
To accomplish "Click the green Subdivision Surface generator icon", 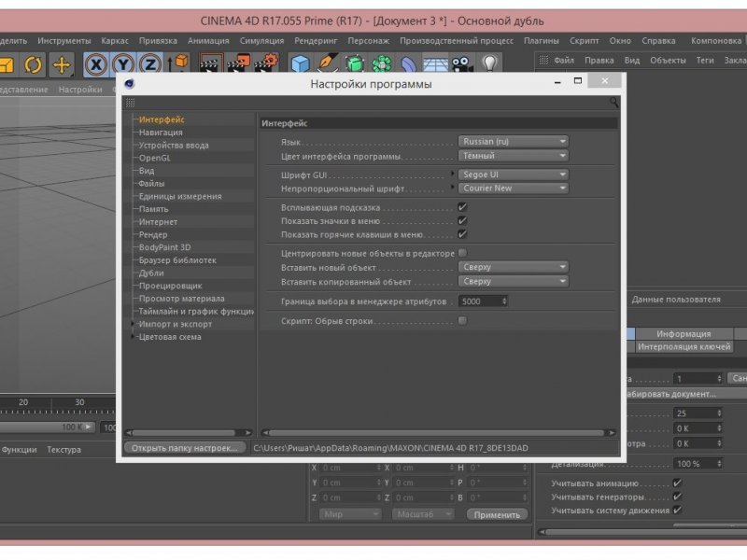I will pyautogui.click(x=355, y=63).
